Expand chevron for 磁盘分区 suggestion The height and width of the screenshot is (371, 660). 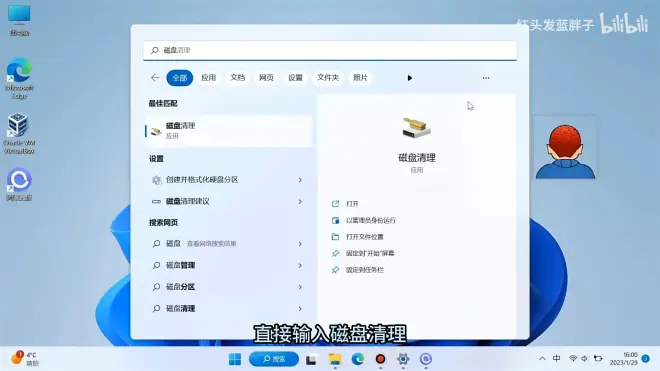[300, 287]
